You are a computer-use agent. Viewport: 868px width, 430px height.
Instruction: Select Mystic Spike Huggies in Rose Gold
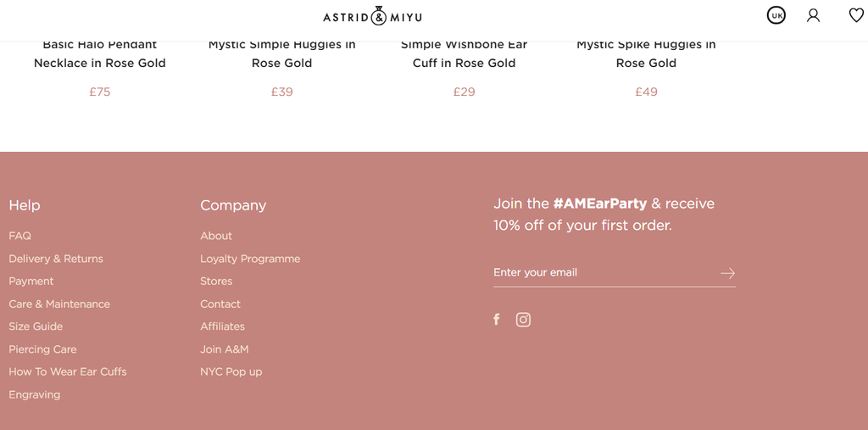pos(646,53)
